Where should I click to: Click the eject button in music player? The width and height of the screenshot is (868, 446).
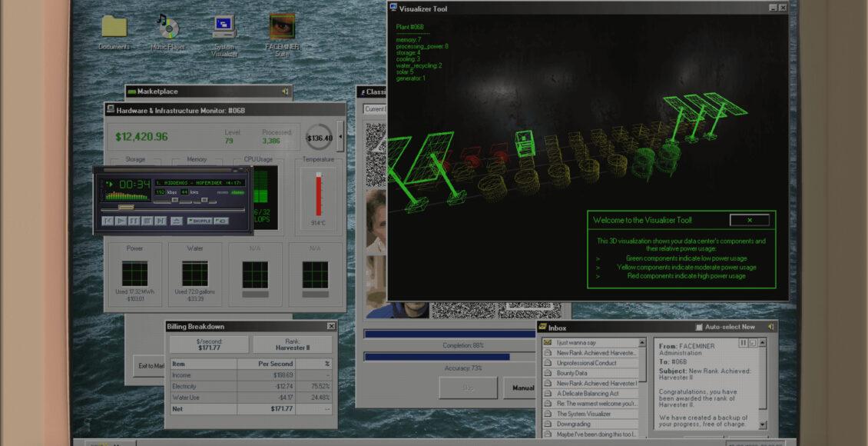[176, 221]
